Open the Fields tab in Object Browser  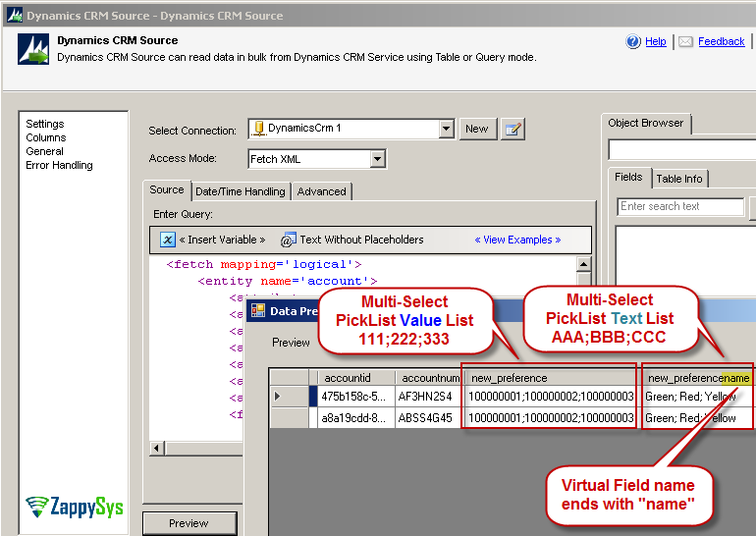pyautogui.click(x=628, y=178)
